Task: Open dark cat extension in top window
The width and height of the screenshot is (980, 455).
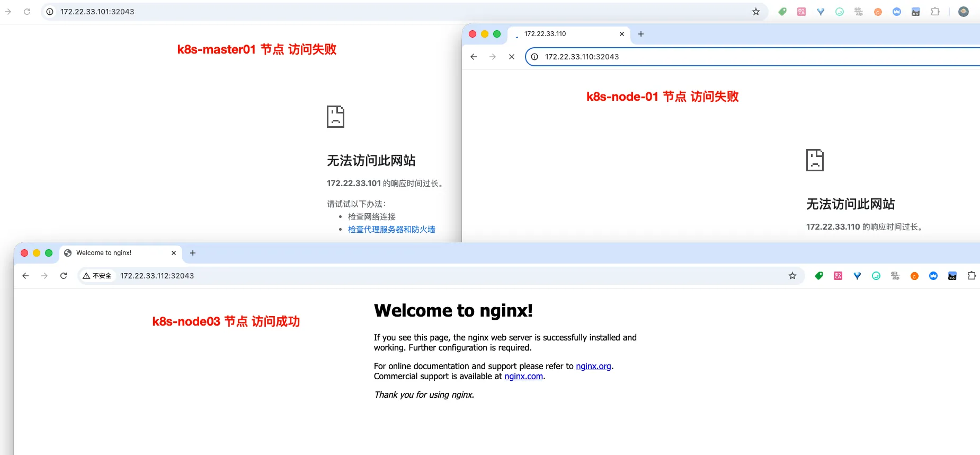Action: click(x=916, y=12)
